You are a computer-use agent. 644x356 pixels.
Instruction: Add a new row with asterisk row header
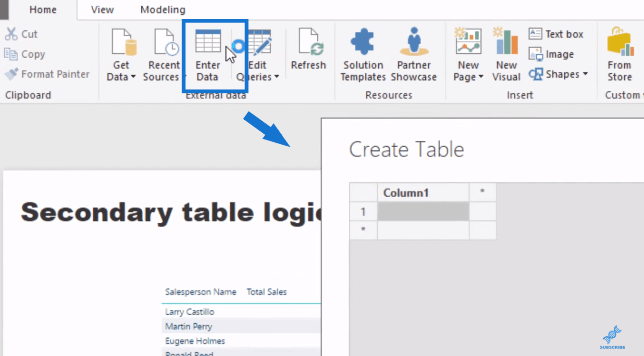[x=363, y=230]
